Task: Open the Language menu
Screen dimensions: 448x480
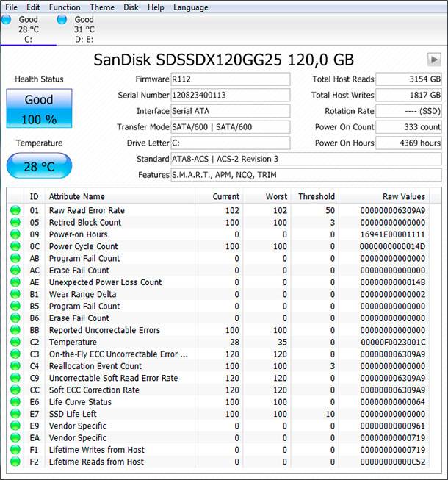Action: [x=191, y=7]
